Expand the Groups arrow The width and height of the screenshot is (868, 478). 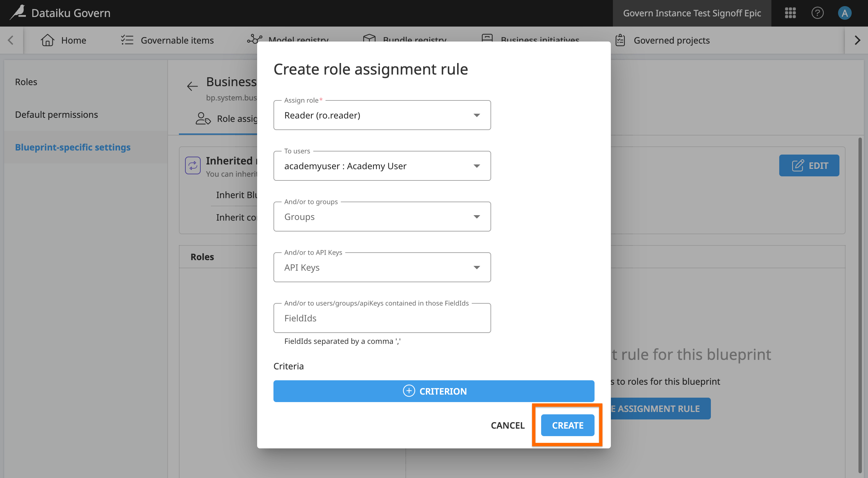477,217
